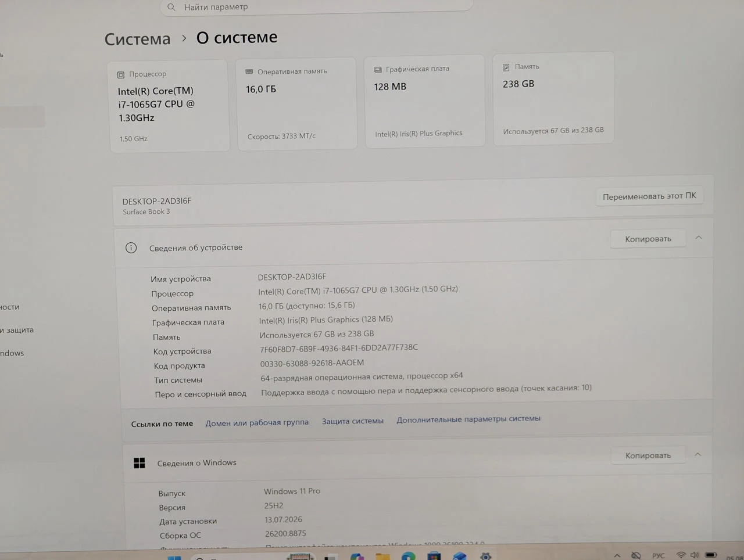This screenshot has height=560, width=744.
Task: Click the Код устройства value 7F60F8D7-6B9F-4936-84F1-6DD2A77F738C
Action: (x=339, y=348)
